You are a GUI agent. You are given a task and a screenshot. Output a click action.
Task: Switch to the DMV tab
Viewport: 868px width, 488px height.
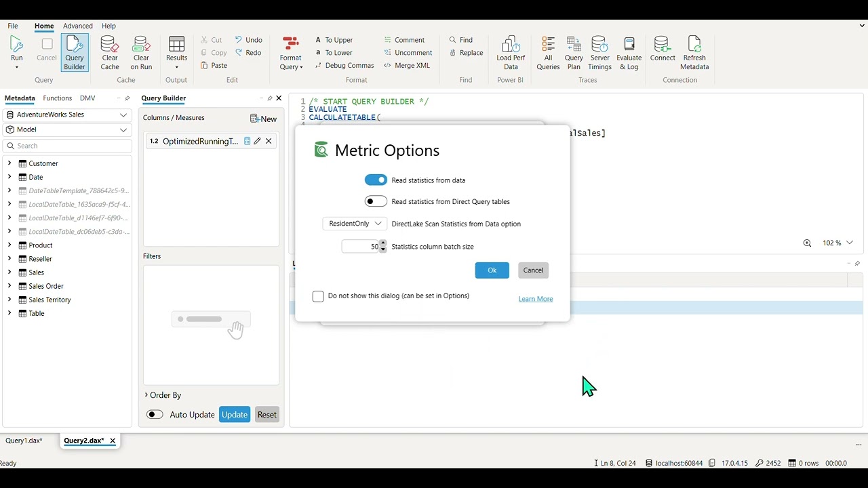click(x=87, y=98)
